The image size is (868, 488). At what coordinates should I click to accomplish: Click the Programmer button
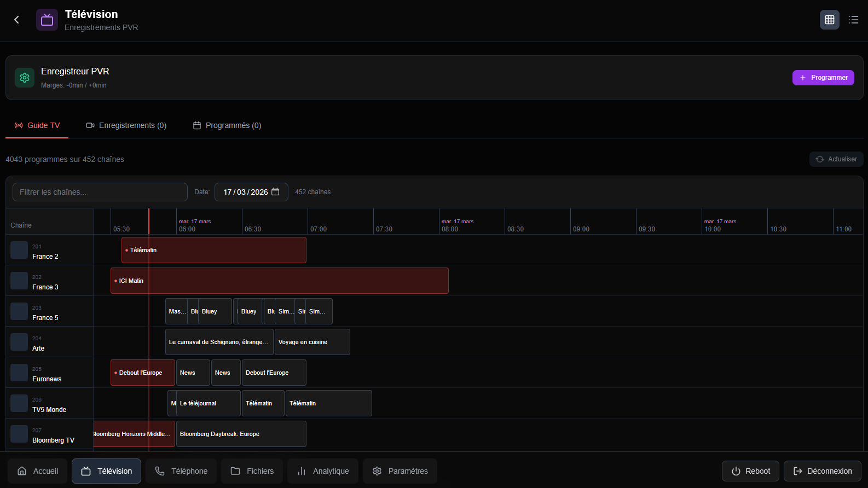pos(823,78)
